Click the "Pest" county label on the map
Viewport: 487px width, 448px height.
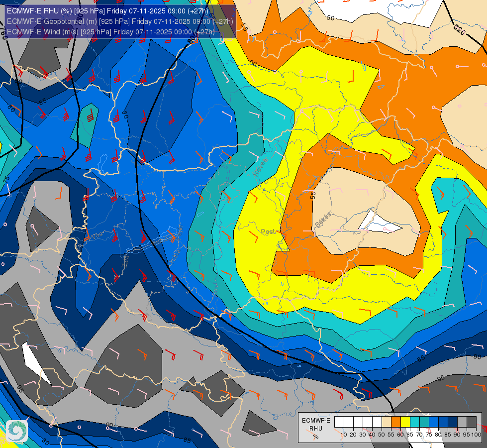tap(268, 231)
